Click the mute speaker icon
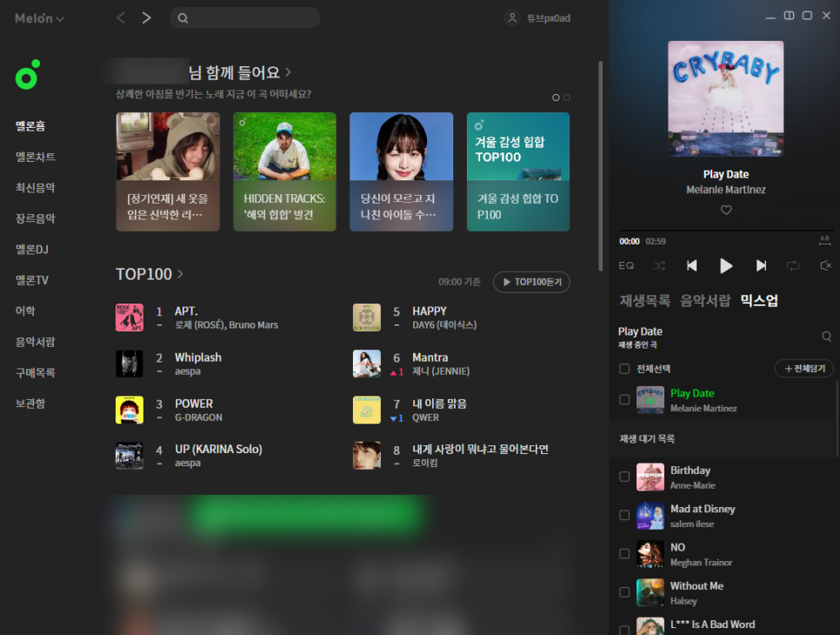Image resolution: width=840 pixels, height=635 pixels. coord(825,266)
